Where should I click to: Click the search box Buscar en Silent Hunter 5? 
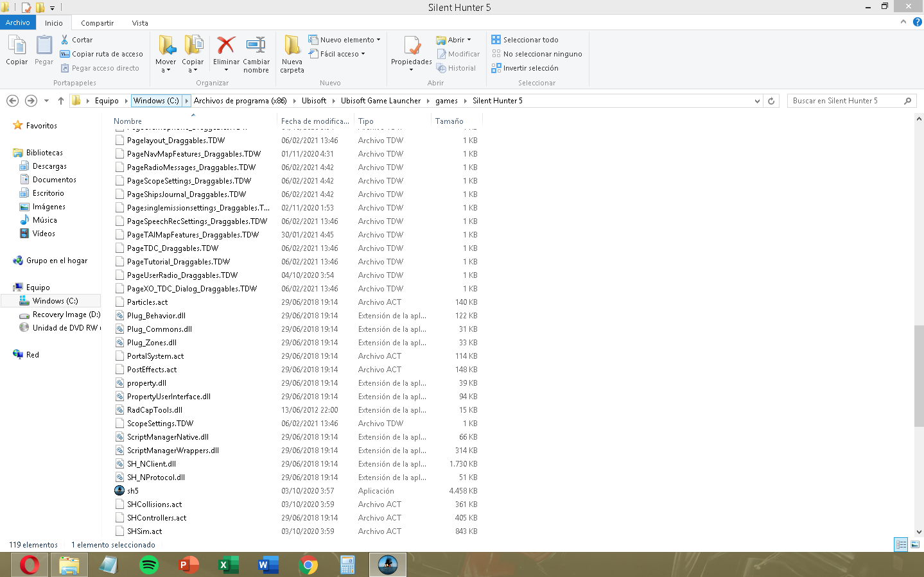click(x=851, y=101)
